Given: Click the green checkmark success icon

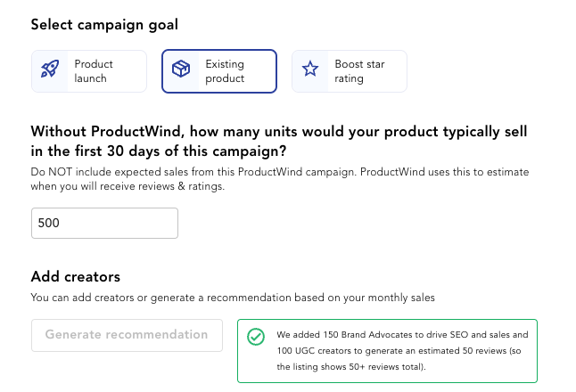Looking at the screenshot, I should tap(256, 337).
